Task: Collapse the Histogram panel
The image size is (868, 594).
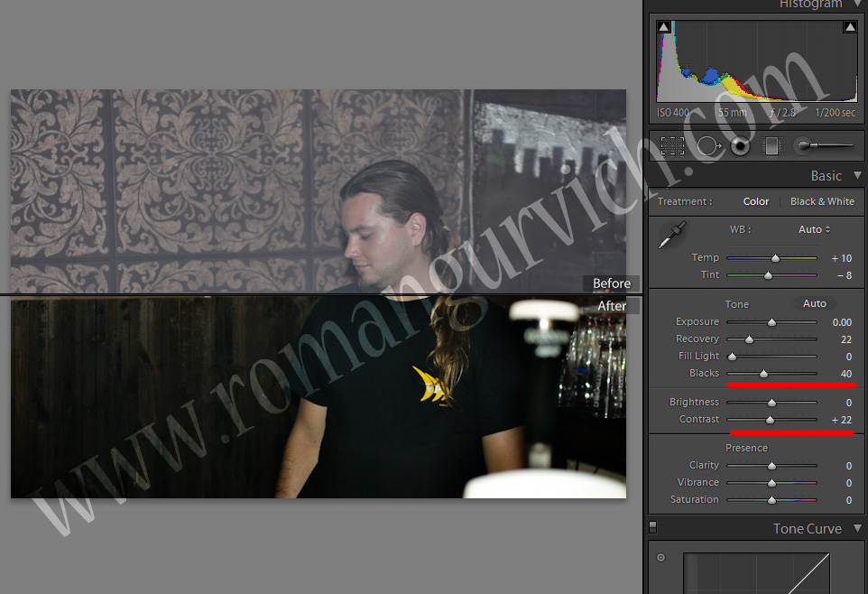Action: click(x=856, y=5)
